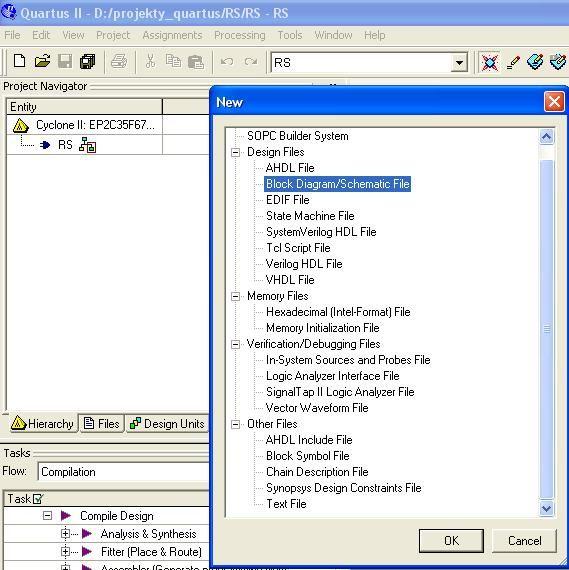Open the Project menu
Screen dimensions: 569x570
tap(113, 35)
